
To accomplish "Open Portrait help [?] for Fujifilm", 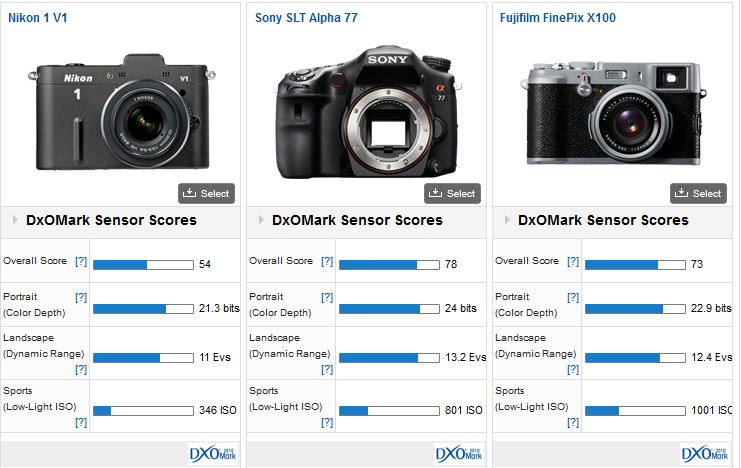I will (573, 297).
